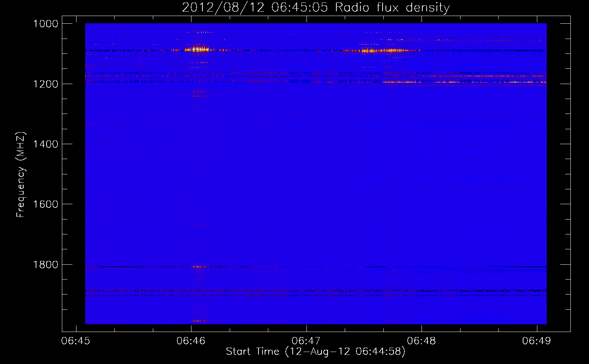
Task: Click the 'Frequency (MHZ)' y-axis label
Action: (x=21, y=174)
